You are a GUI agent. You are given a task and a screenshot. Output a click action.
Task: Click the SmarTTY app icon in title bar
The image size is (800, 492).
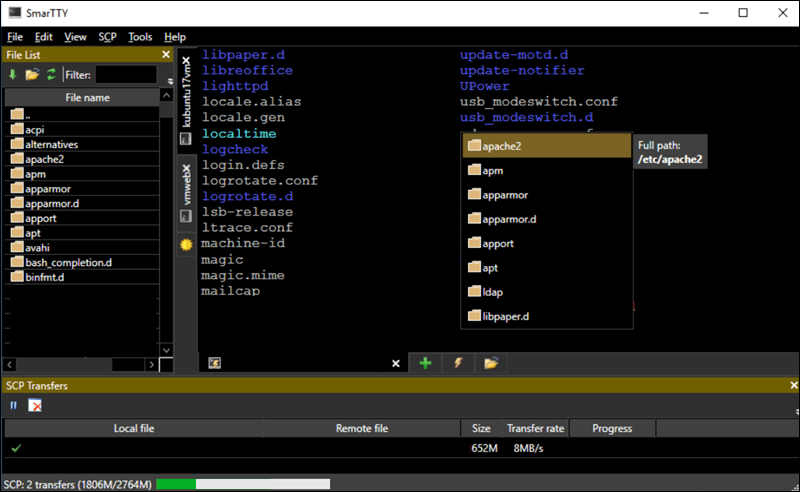(x=15, y=12)
